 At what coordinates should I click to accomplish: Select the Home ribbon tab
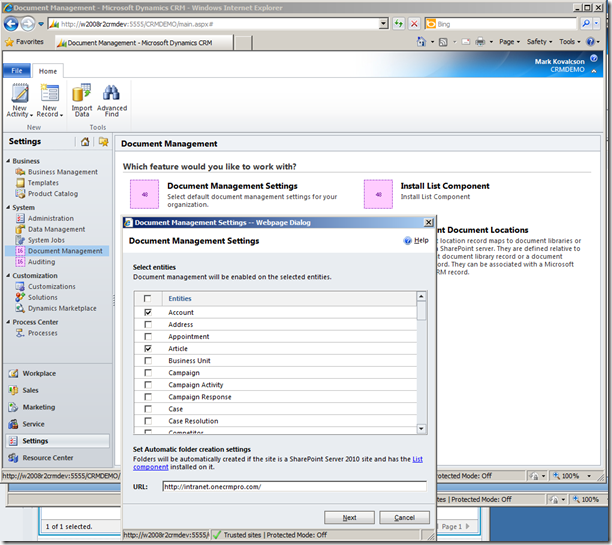click(x=48, y=71)
